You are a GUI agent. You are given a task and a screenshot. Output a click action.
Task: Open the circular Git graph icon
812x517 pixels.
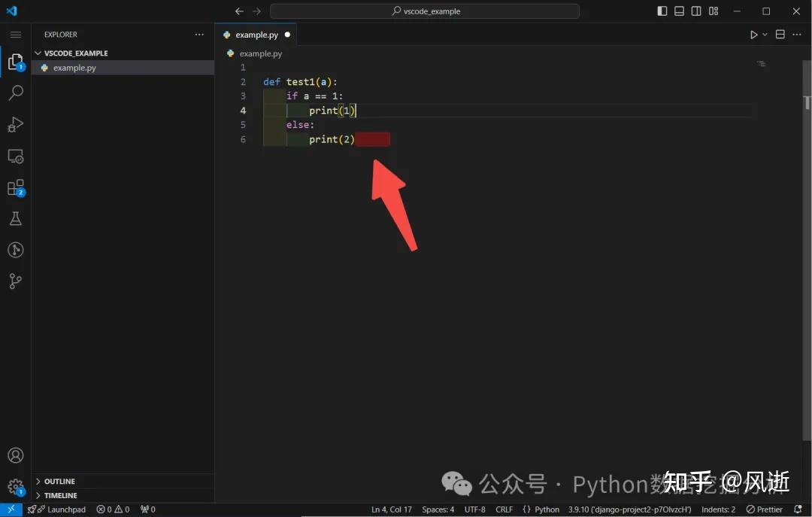[x=16, y=250]
